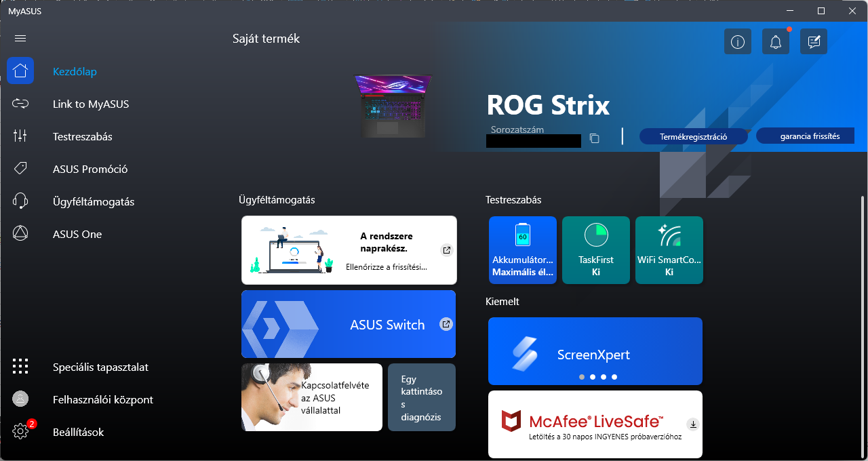This screenshot has height=461, width=868.
Task: Start Egy kattintásos diagnózis
Action: 422,397
